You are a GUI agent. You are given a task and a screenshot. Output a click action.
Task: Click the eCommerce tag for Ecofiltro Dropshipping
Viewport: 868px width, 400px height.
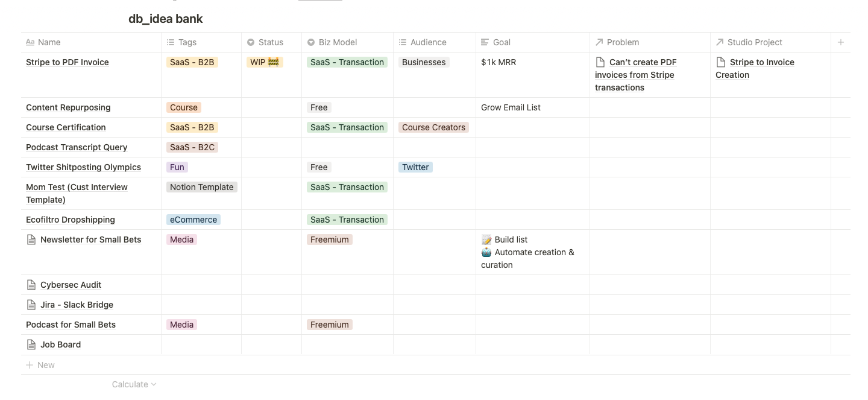point(193,220)
